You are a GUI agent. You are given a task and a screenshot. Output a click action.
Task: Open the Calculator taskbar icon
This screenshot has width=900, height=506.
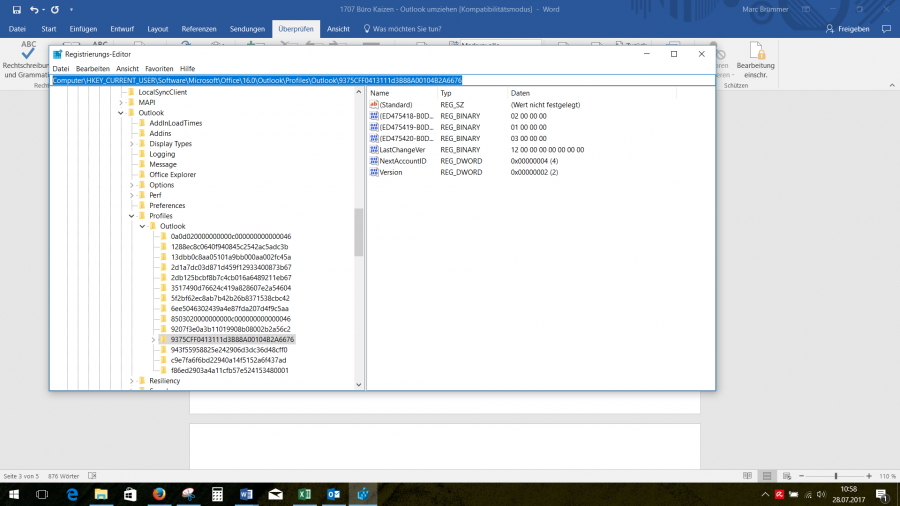tap(217, 494)
